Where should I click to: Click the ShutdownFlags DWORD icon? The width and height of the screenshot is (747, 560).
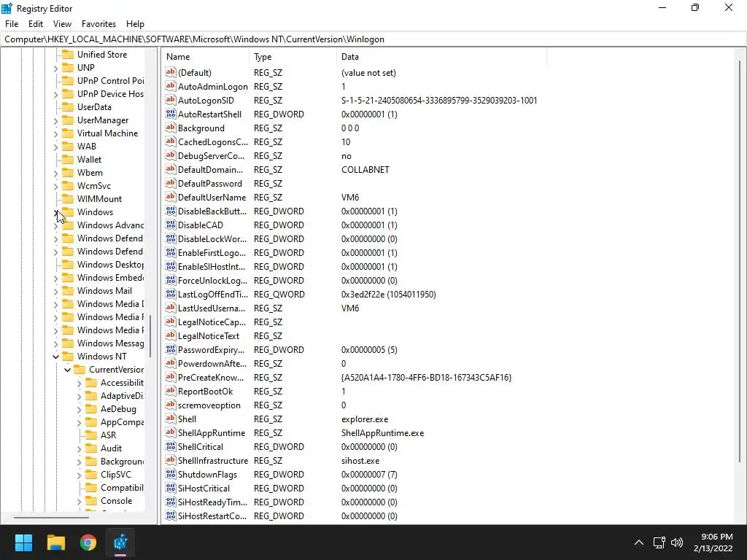(170, 474)
